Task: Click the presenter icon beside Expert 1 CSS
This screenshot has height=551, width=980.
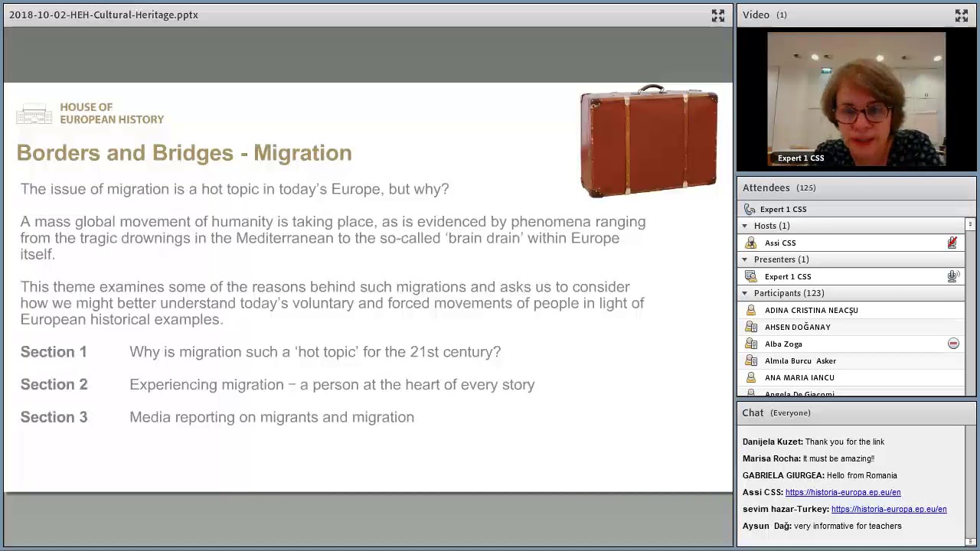Action: (750, 276)
